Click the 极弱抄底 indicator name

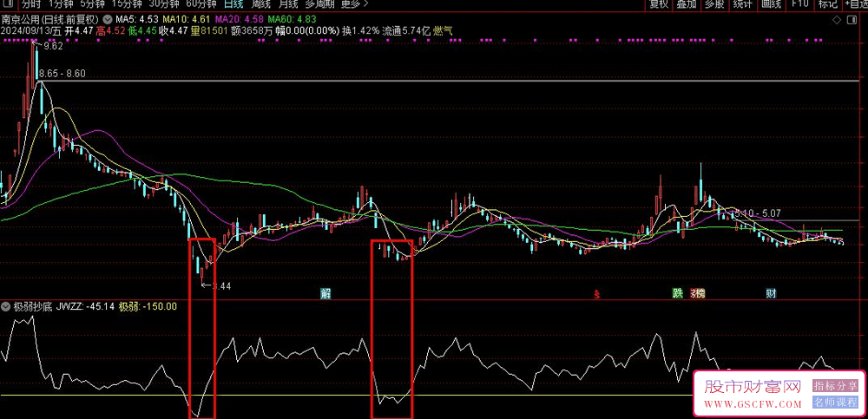point(32,306)
